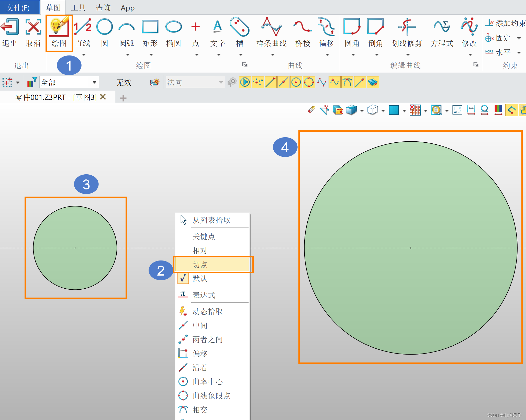
Task: Close the 零件001.Z3PRT document tab
Action: [x=103, y=97]
